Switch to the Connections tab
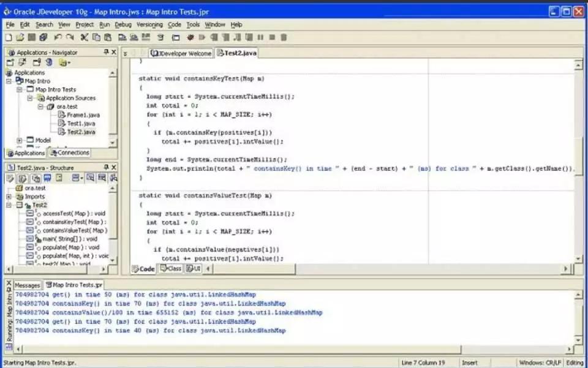The width and height of the screenshot is (588, 368). pos(70,152)
